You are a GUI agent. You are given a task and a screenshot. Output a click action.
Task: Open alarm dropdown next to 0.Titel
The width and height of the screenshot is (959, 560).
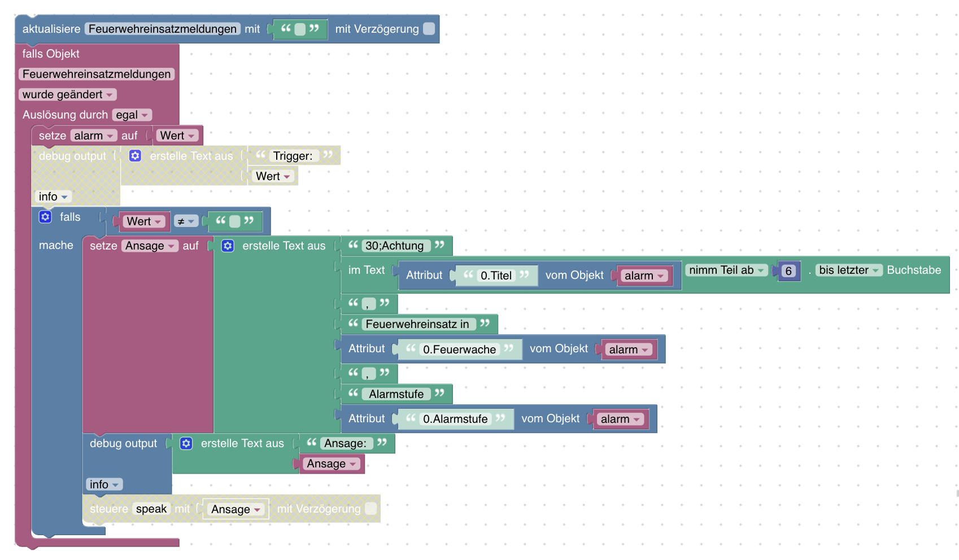pyautogui.click(x=644, y=275)
